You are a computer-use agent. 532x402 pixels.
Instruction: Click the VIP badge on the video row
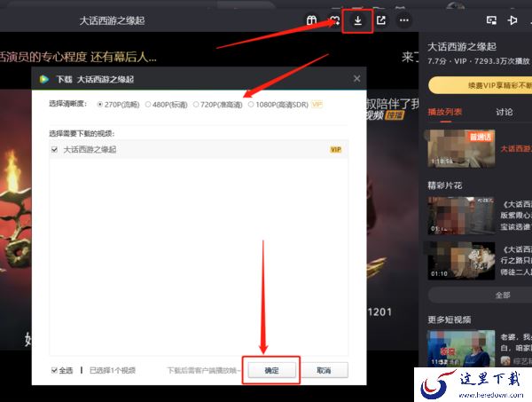pyautogui.click(x=335, y=149)
